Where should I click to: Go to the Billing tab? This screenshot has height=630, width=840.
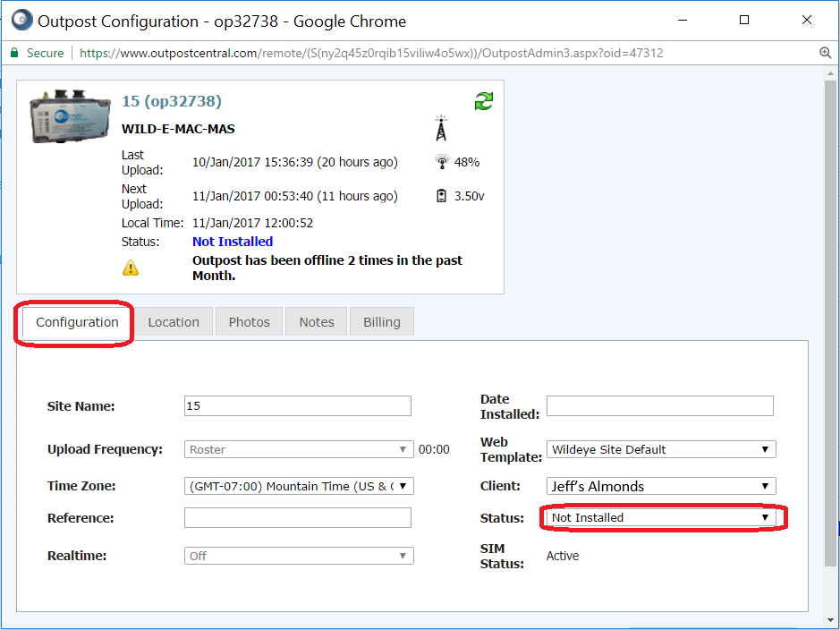coord(382,322)
